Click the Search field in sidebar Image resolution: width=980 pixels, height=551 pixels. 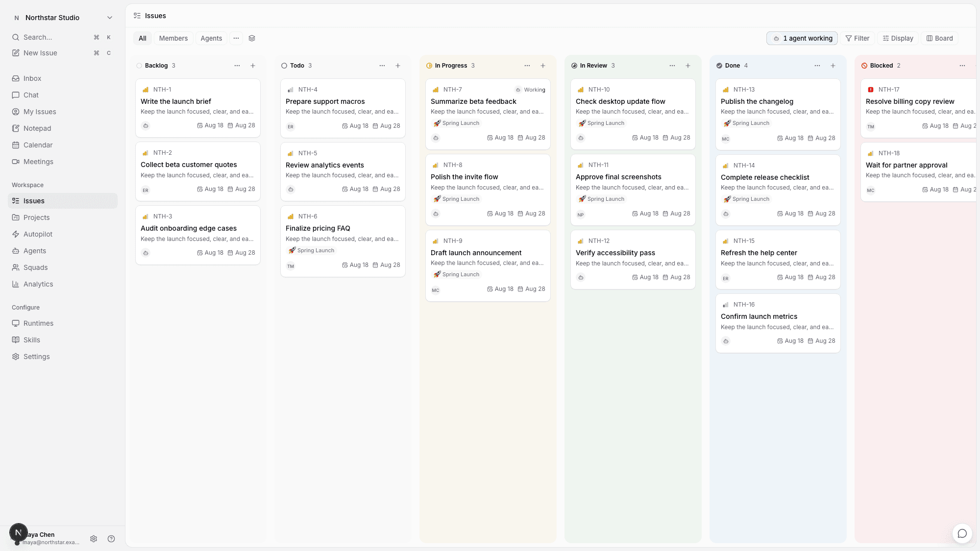click(x=63, y=37)
